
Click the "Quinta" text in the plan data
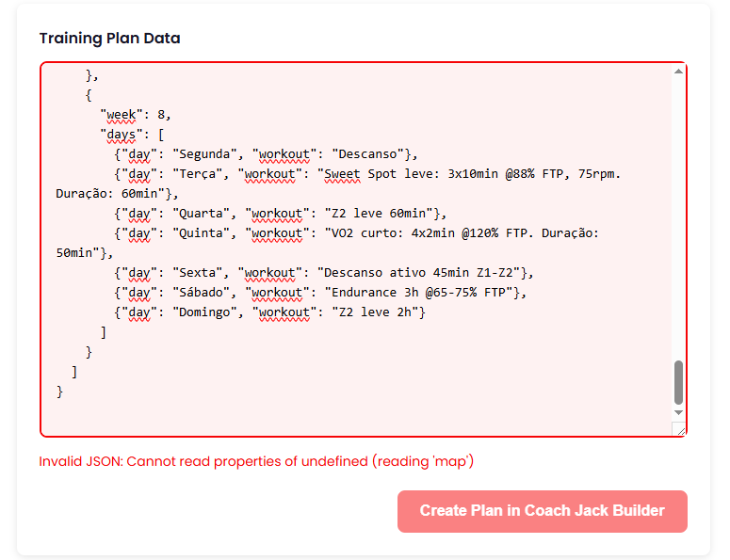click(x=202, y=233)
